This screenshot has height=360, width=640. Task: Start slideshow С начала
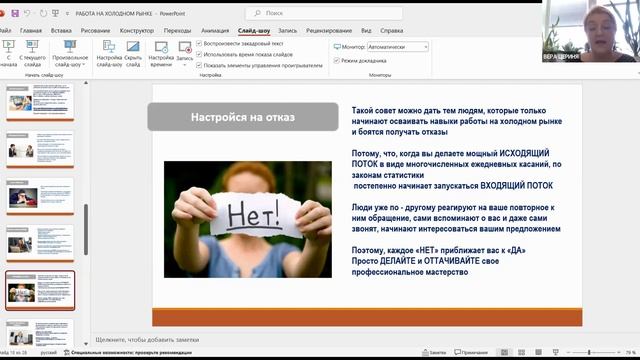9,53
